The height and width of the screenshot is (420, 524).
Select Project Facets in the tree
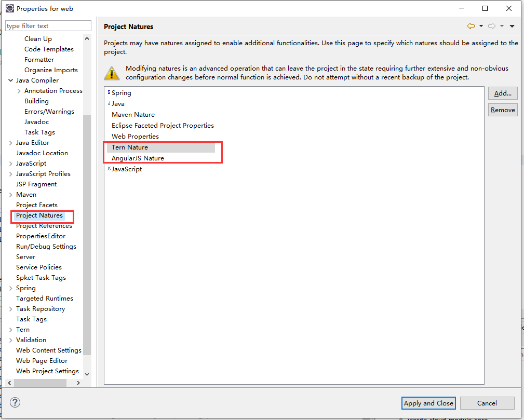click(x=37, y=205)
